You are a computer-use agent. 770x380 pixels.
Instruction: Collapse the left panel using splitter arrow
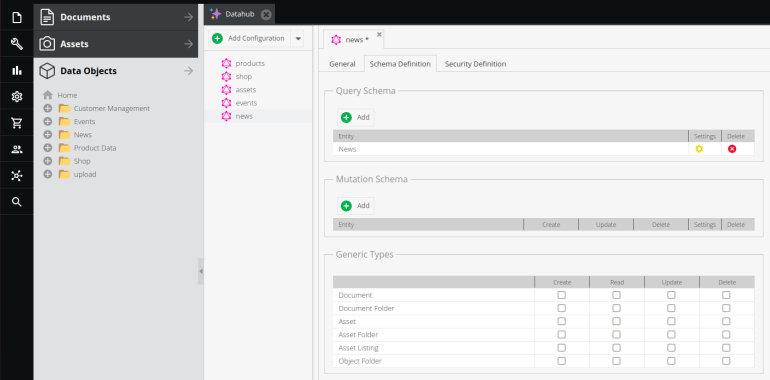pos(201,271)
